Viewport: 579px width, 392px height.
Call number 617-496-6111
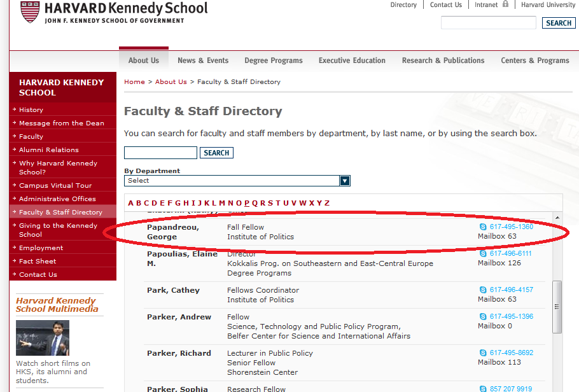[x=511, y=253]
